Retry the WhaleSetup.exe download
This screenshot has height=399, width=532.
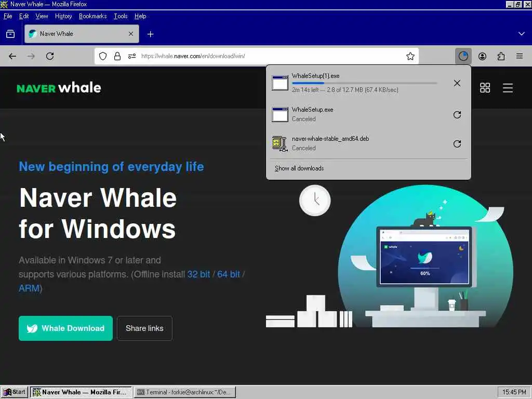pos(457,115)
